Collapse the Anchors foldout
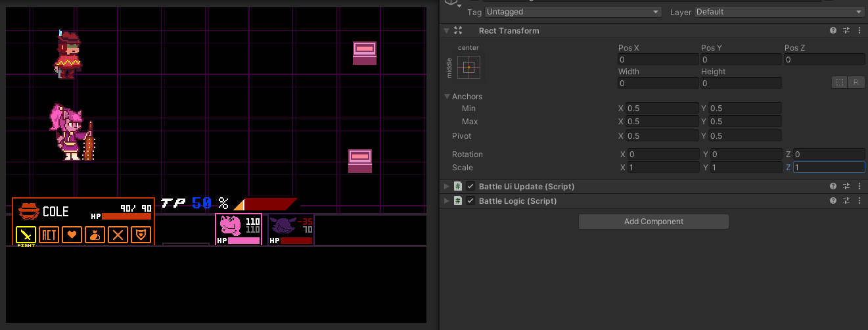Viewport: 868px width, 330px height. tap(447, 97)
